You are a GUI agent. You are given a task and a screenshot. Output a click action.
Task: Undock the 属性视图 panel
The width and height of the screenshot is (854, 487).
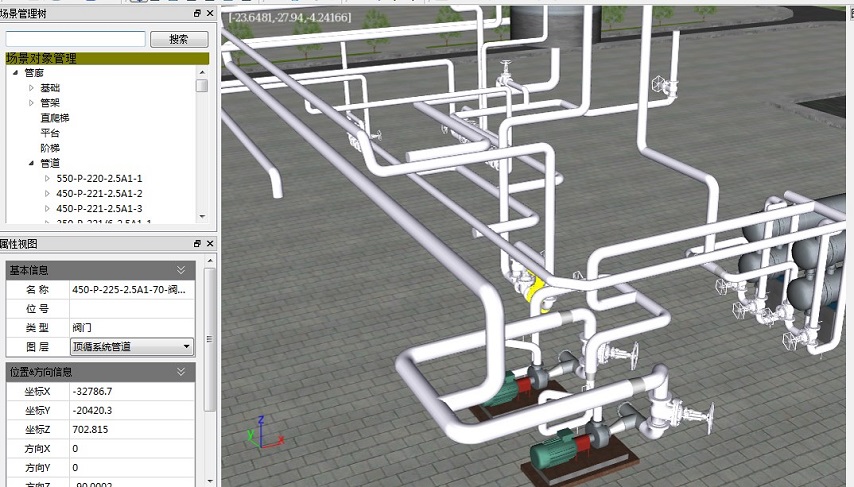tap(197, 244)
